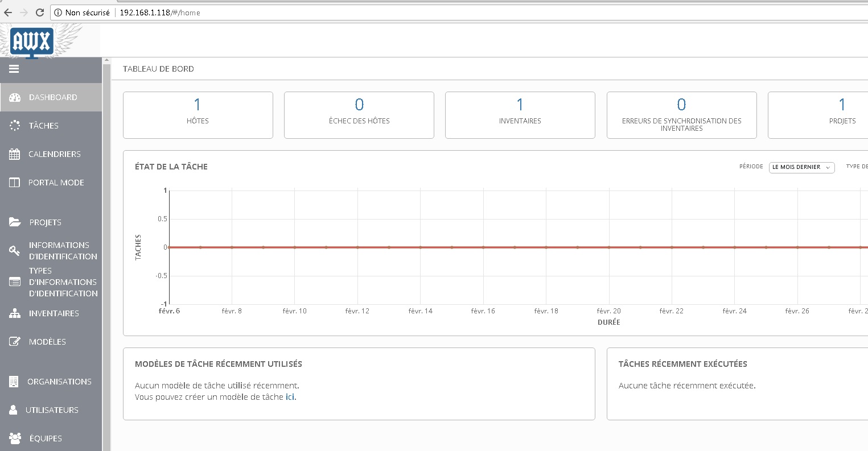Open the Période dropdown showing LE MOIS DERNIER
The image size is (868, 451).
point(801,167)
